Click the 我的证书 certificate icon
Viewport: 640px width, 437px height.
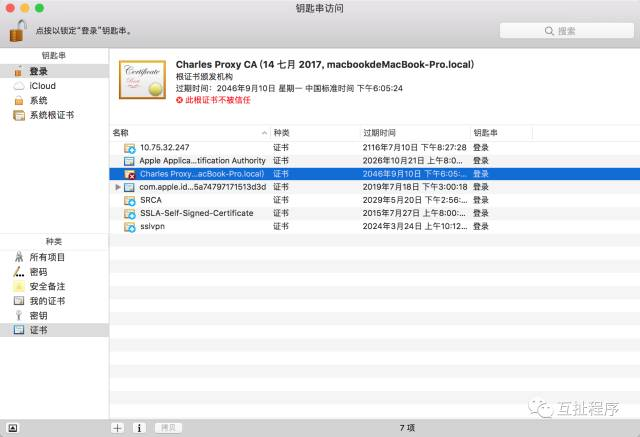19,301
